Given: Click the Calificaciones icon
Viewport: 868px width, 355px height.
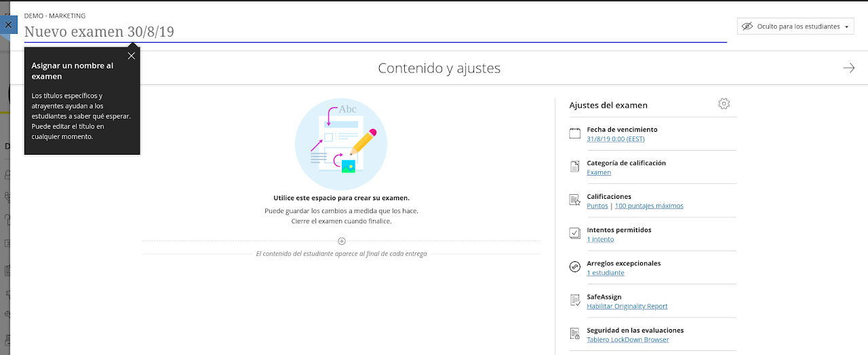Looking at the screenshot, I should [575, 200].
